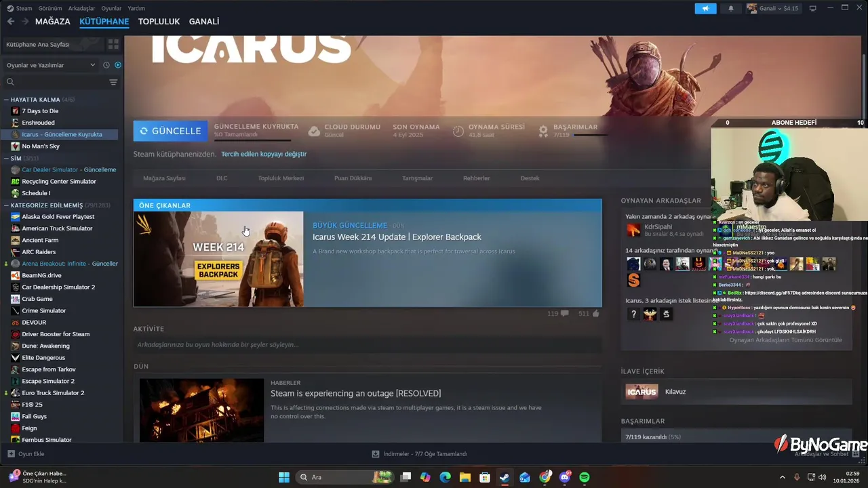Open the DLC link
Viewport: 868px width, 488px height.
point(222,178)
